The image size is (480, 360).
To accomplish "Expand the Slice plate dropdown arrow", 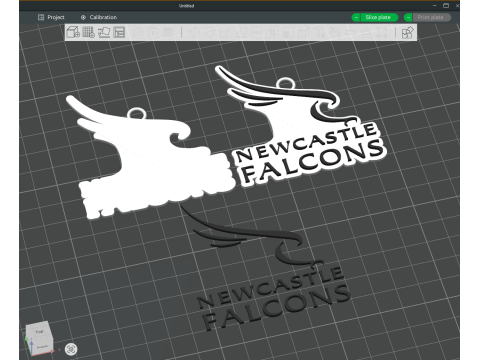I will [x=356, y=17].
